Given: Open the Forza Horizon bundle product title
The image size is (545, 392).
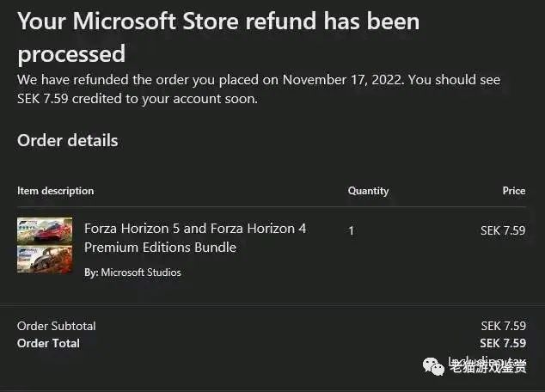Looking at the screenshot, I should pos(194,238).
